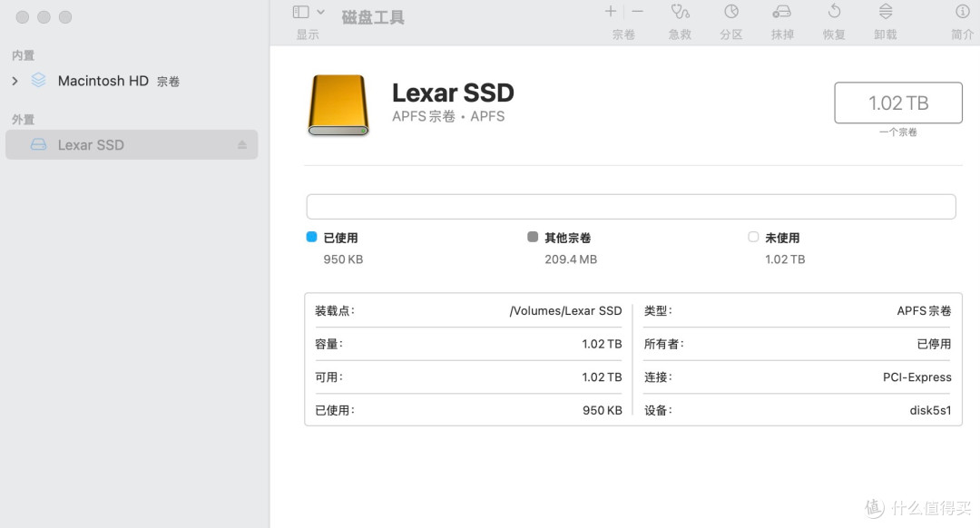This screenshot has width=980, height=528.
Task: Click the /Volumes/Lexar SSD mount point
Action: tap(565, 310)
